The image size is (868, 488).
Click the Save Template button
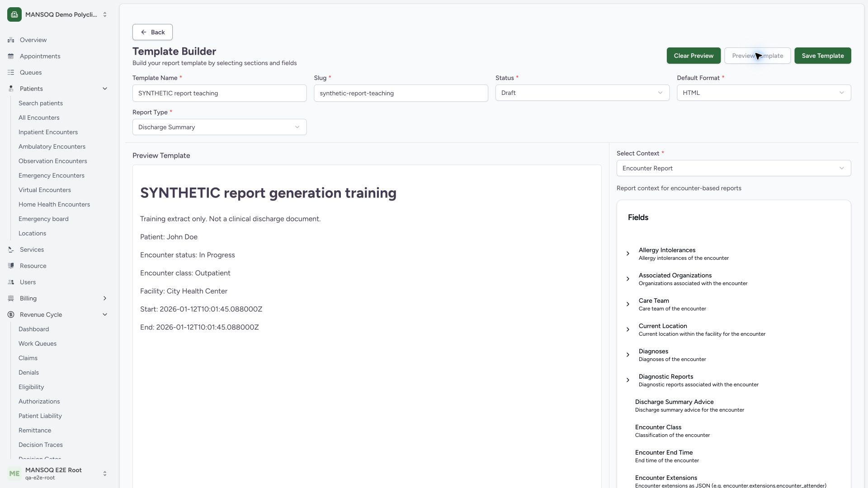pos(823,56)
